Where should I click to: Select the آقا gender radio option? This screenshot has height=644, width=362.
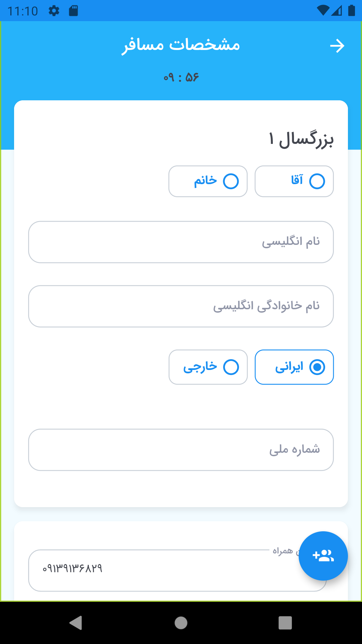point(294,181)
